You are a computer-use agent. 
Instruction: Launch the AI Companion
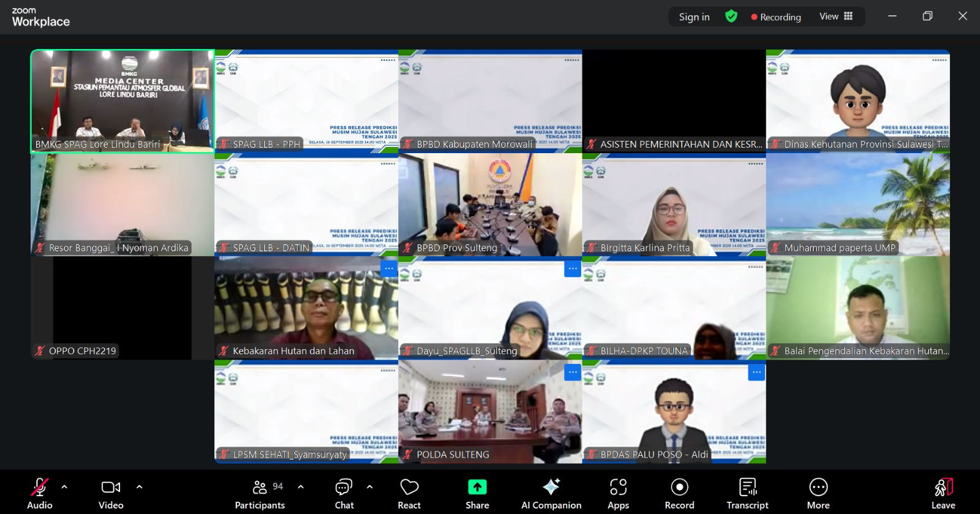click(x=551, y=493)
